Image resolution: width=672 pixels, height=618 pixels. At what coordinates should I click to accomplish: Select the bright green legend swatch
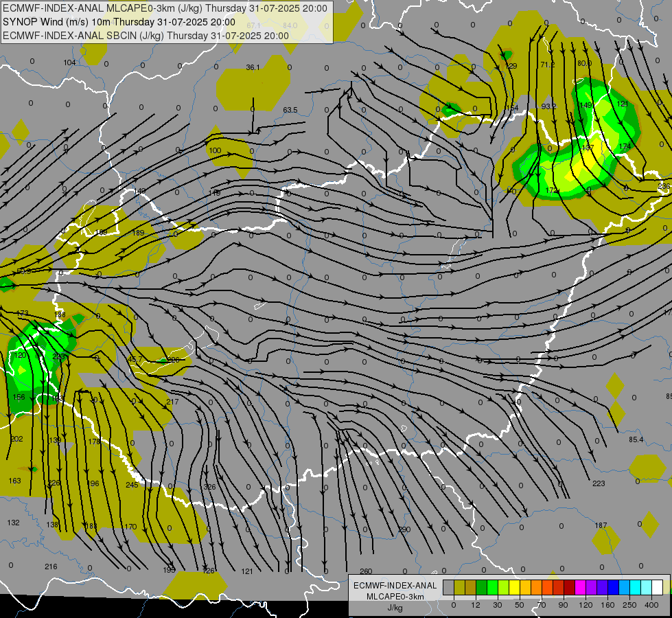click(x=492, y=588)
